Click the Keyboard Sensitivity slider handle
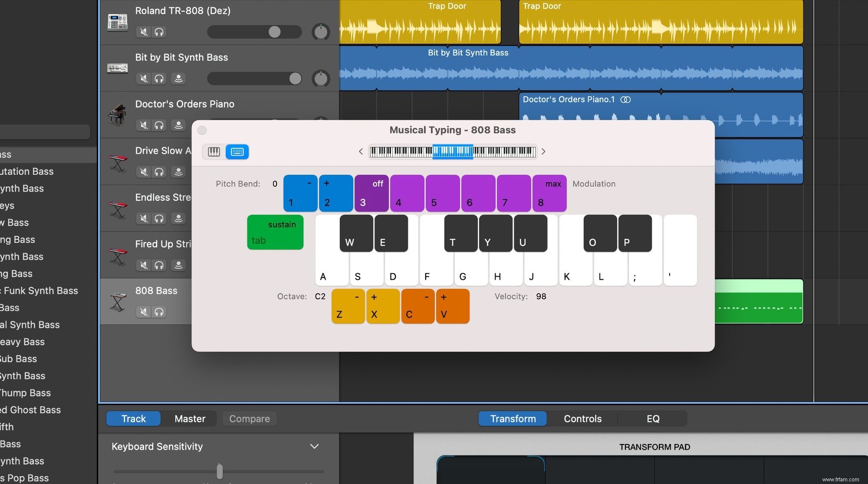Screen dimensions: 868x484 point(220,471)
